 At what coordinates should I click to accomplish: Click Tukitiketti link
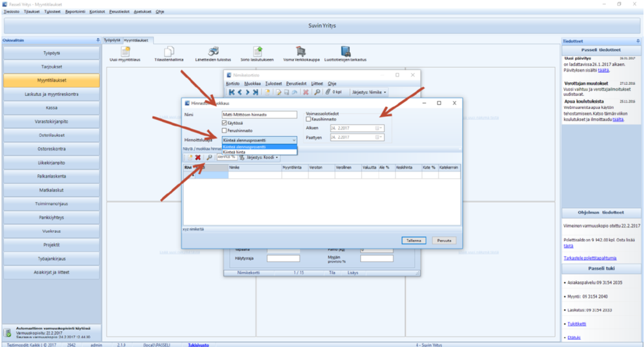pos(577,324)
